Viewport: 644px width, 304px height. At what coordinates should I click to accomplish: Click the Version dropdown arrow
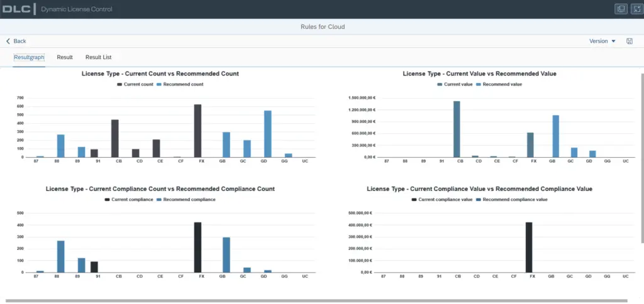tap(614, 41)
